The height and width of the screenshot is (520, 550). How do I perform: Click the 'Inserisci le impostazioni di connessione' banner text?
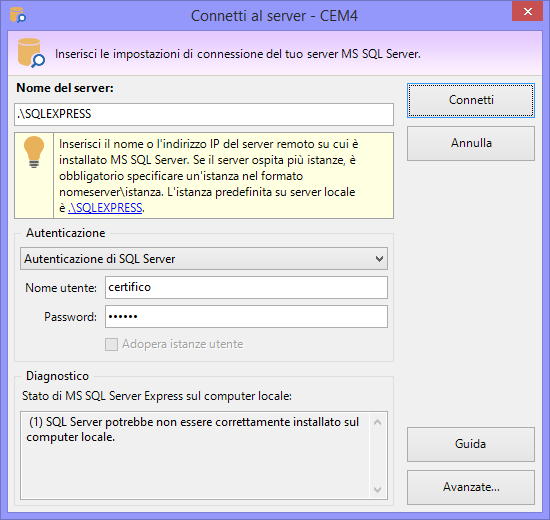[x=238, y=54]
